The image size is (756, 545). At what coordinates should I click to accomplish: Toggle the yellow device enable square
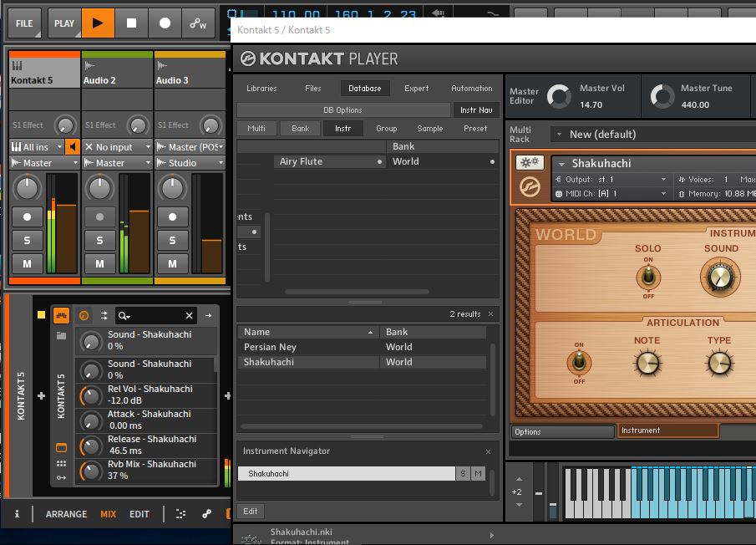tap(41, 315)
